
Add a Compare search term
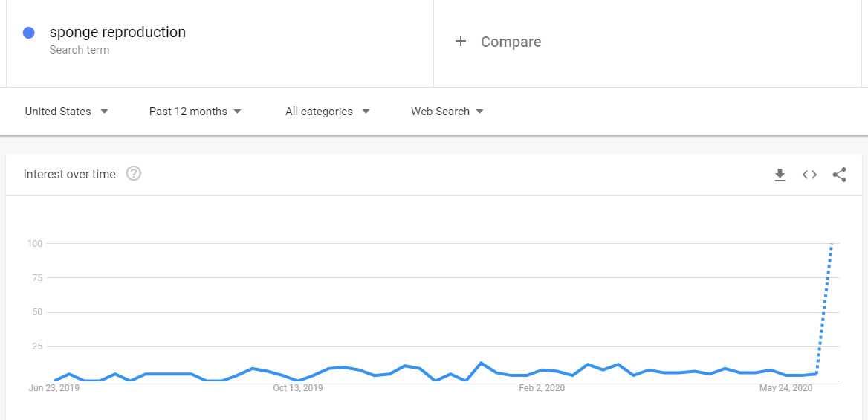click(x=648, y=43)
